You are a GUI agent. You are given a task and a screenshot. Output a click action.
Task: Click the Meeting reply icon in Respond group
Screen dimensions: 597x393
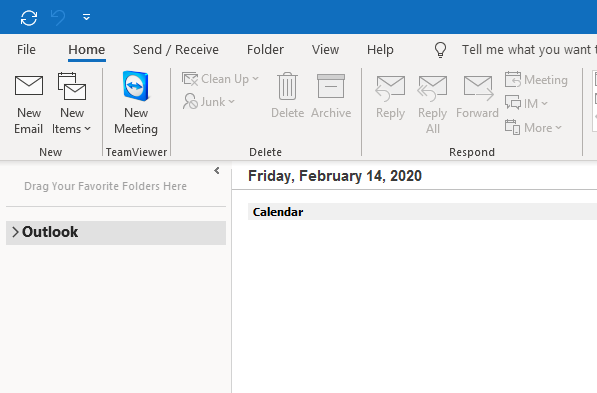coord(536,80)
